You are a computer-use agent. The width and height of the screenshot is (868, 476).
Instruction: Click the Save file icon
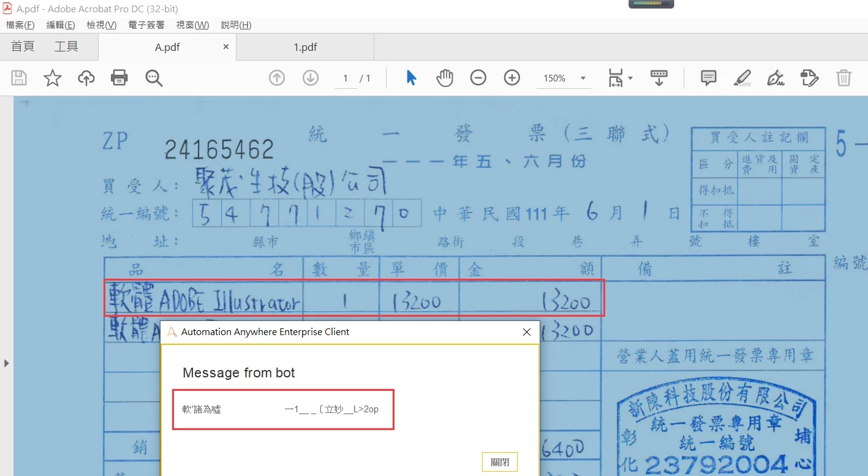20,78
